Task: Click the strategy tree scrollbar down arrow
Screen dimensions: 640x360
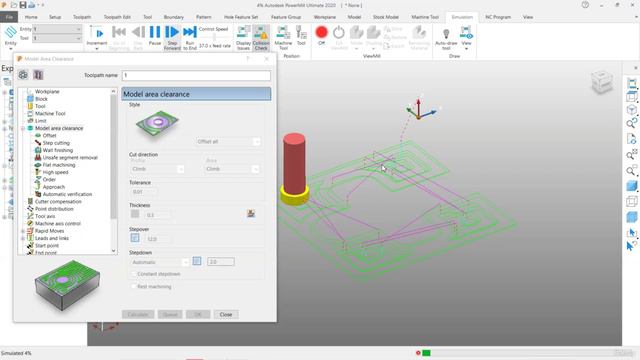Action: click(113, 251)
